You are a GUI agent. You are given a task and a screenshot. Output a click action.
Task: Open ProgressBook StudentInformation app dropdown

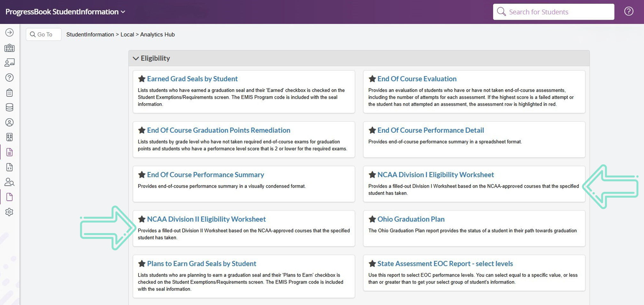point(65,12)
